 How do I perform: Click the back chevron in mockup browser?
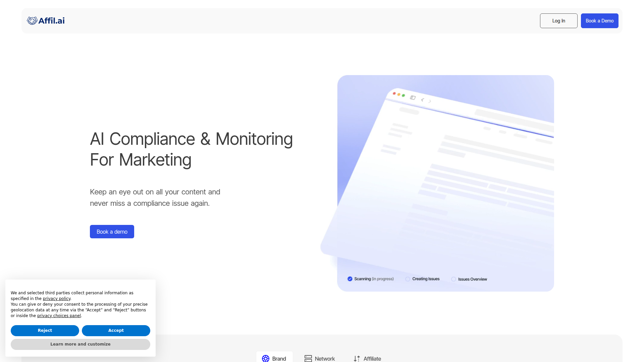pos(423,100)
